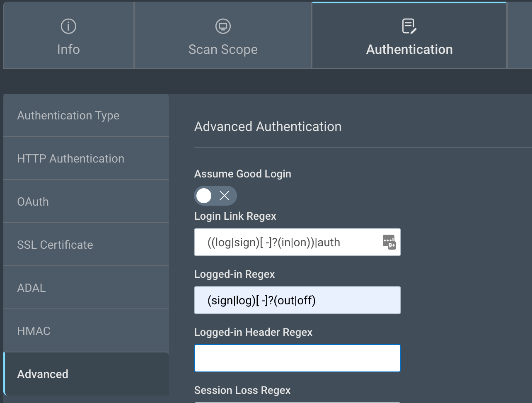
Task: Click the circled-i icon on Info tab
Action: pos(68,27)
